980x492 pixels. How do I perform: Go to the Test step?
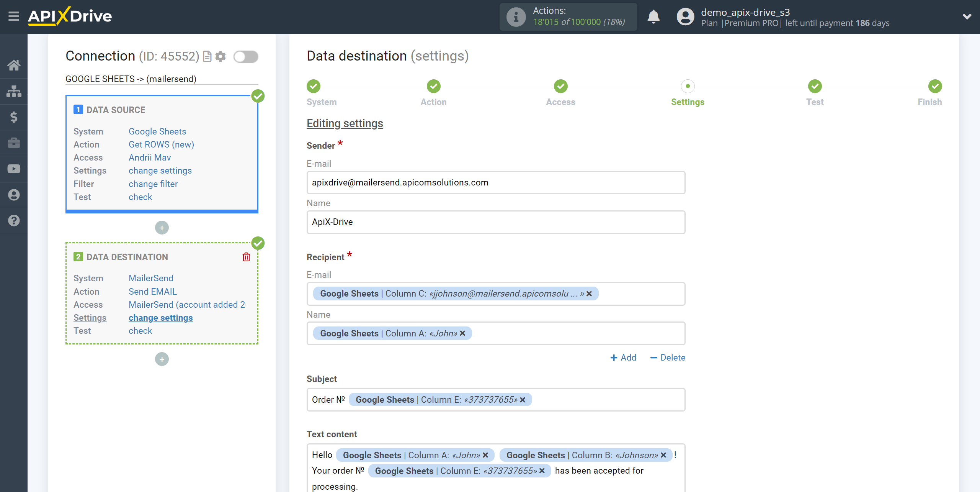pyautogui.click(x=815, y=87)
